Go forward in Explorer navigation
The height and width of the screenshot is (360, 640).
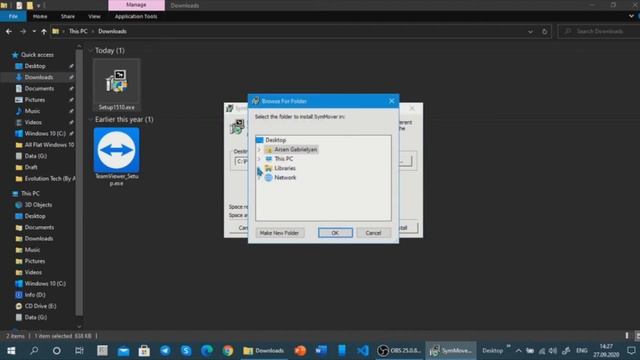22,31
